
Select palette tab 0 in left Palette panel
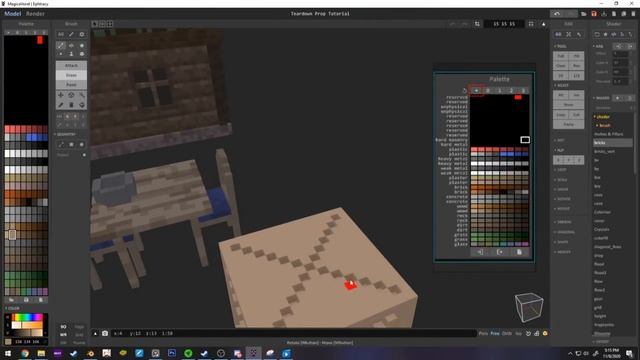17,32
